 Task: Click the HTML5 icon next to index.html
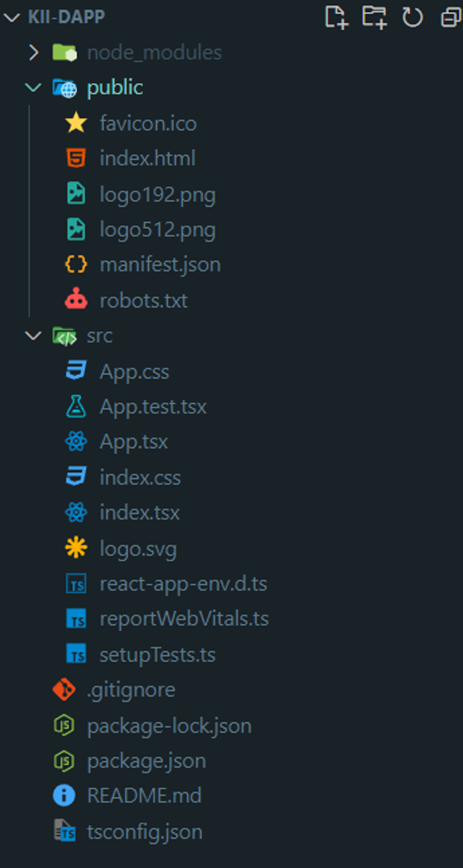(76, 158)
